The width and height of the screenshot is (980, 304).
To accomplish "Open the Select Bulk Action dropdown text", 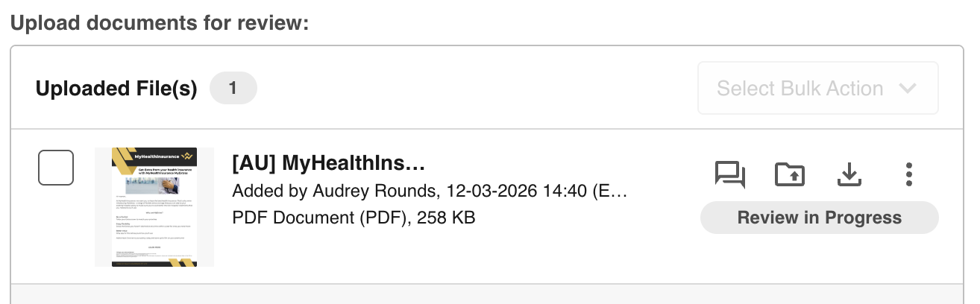I will [x=800, y=89].
